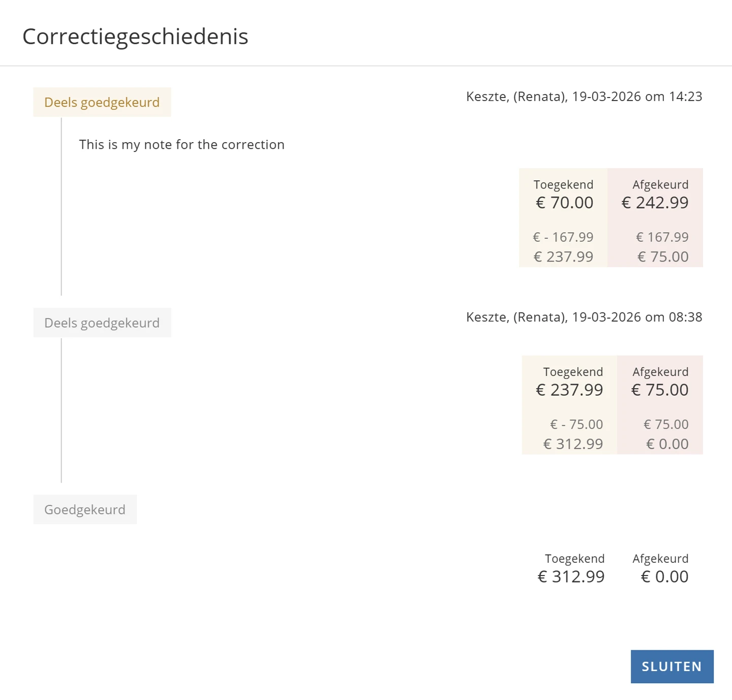Click the small gray € 312.99 previous amount
Viewport: 732px width, 700px height.
click(x=573, y=444)
